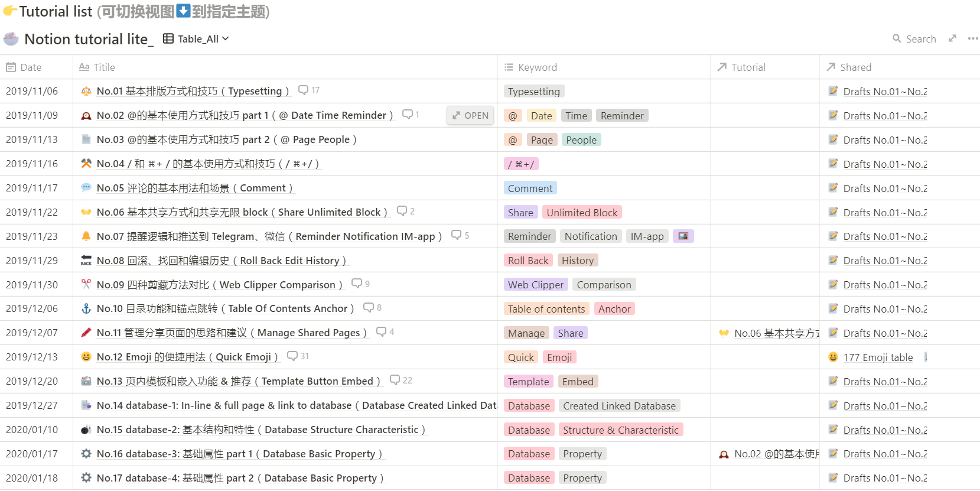
Task: Click the anchor icon for No.10
Action: click(x=86, y=308)
